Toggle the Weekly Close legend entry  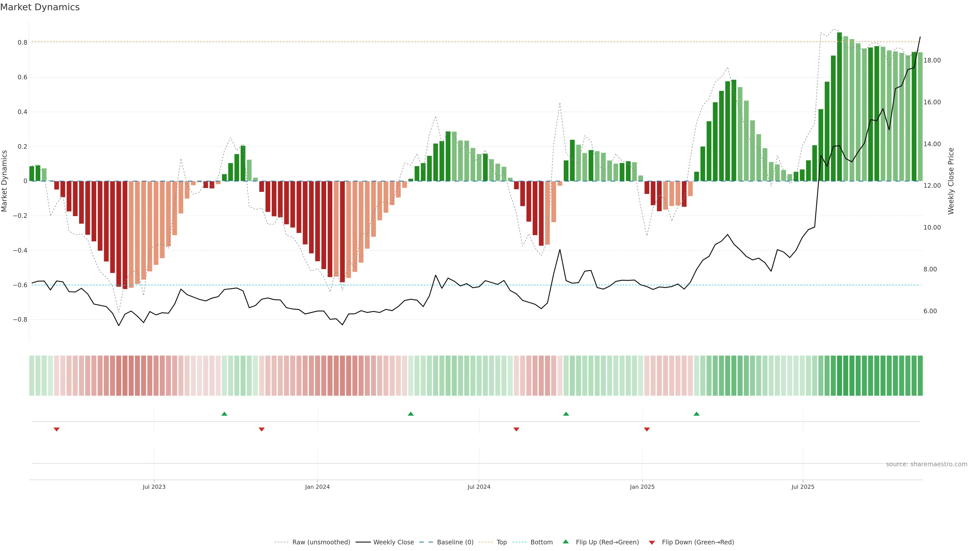tap(393, 542)
